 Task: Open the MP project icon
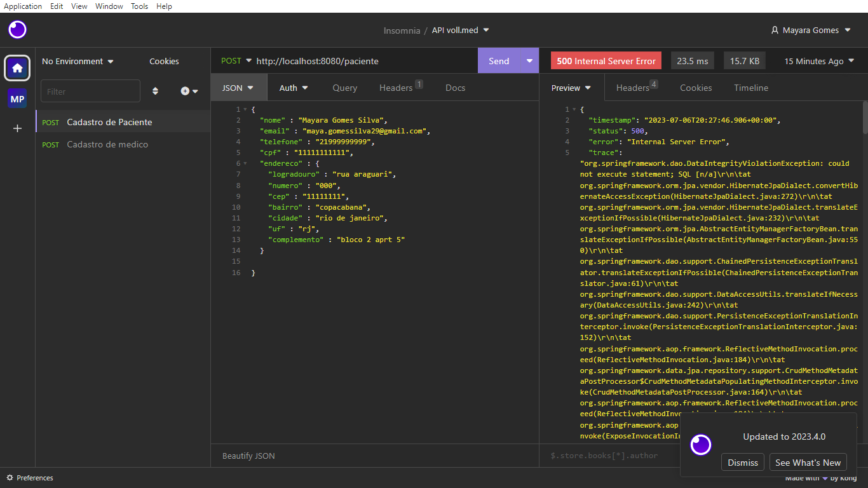(x=17, y=99)
